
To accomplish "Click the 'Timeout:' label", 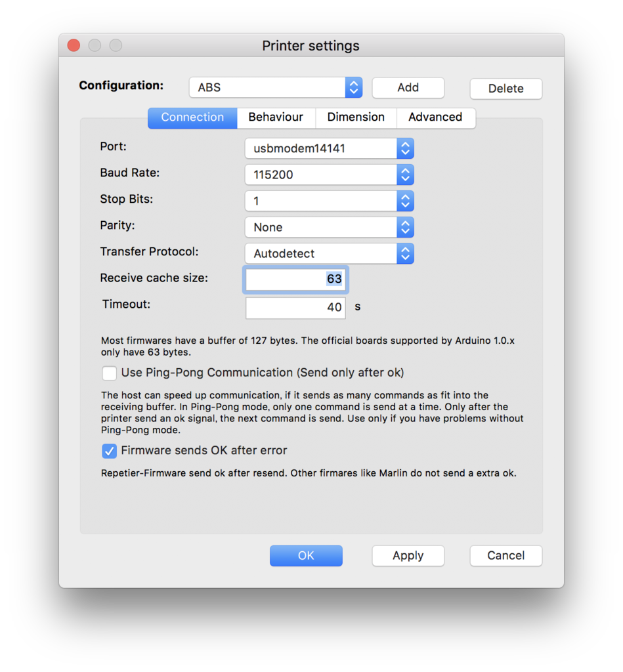I will 127,304.
